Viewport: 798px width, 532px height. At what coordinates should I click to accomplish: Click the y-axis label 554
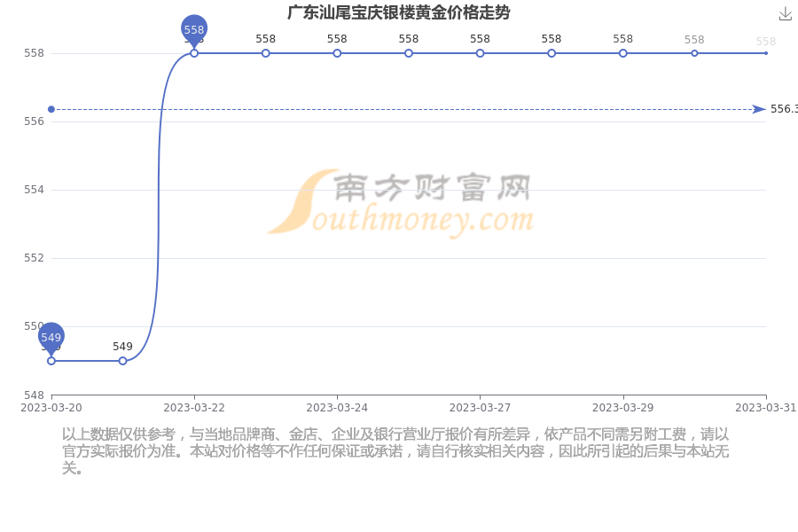[x=34, y=190]
